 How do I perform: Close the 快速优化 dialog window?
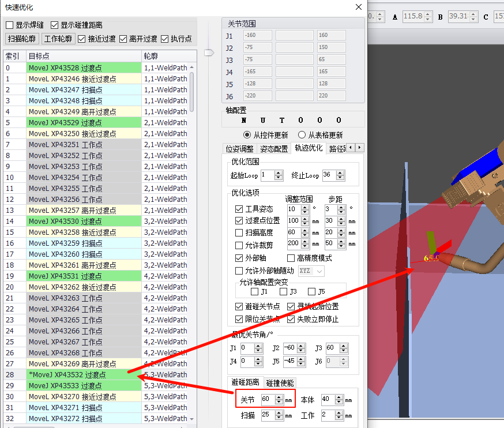[359, 7]
